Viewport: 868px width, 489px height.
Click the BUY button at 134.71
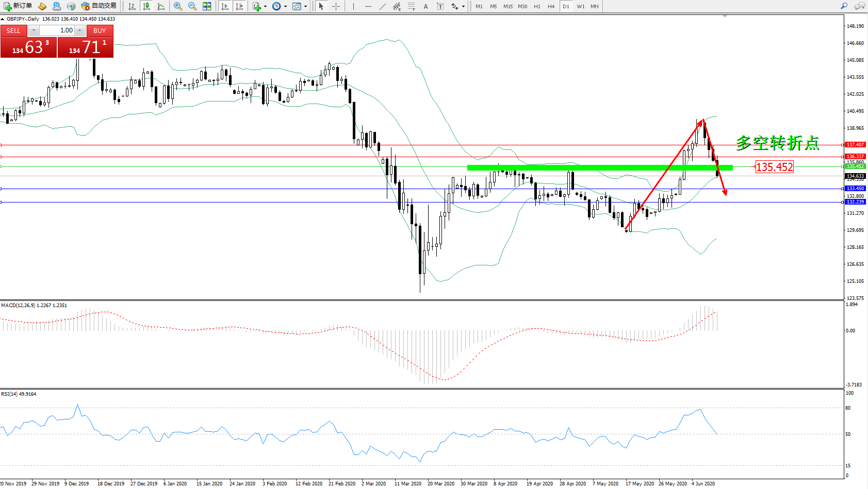86,47
